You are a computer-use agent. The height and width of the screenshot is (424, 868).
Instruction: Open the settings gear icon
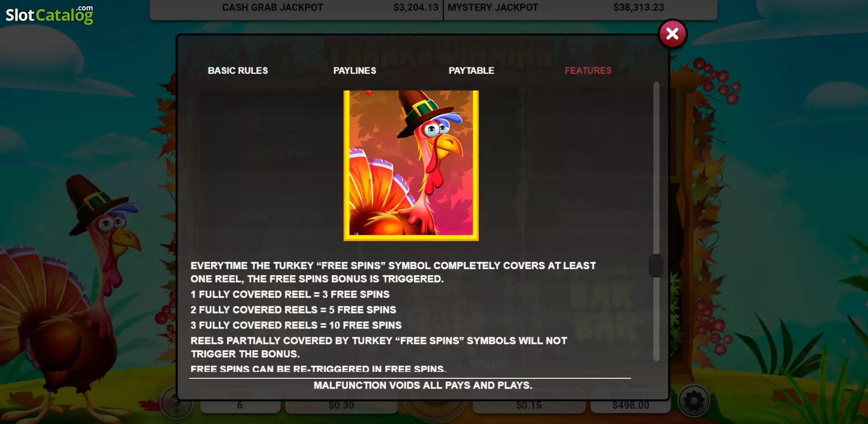coord(693,401)
